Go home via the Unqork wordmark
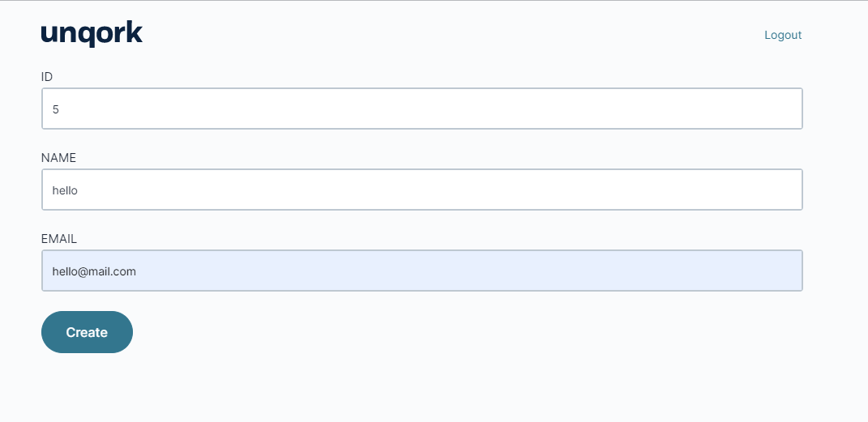 point(92,33)
